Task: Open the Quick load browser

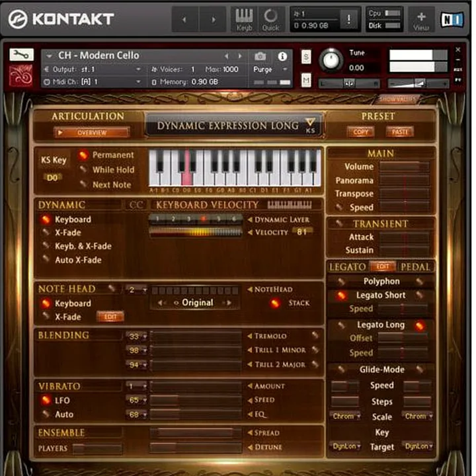Action: (x=270, y=19)
